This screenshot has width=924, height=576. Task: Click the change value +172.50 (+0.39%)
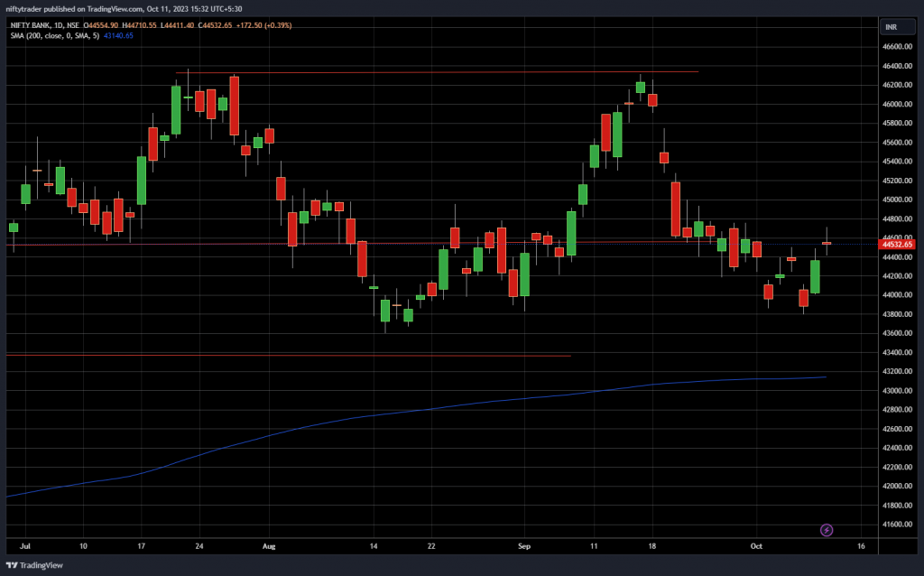click(x=264, y=25)
